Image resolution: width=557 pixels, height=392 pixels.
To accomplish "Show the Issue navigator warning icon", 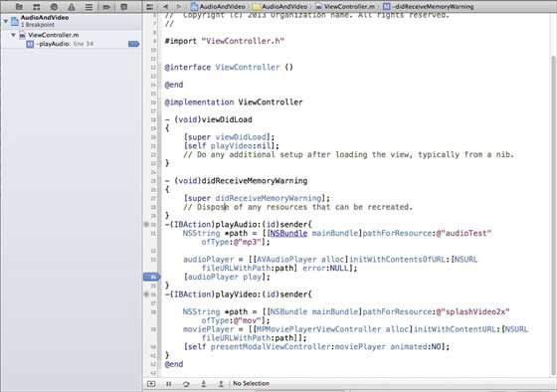I will point(72,6).
